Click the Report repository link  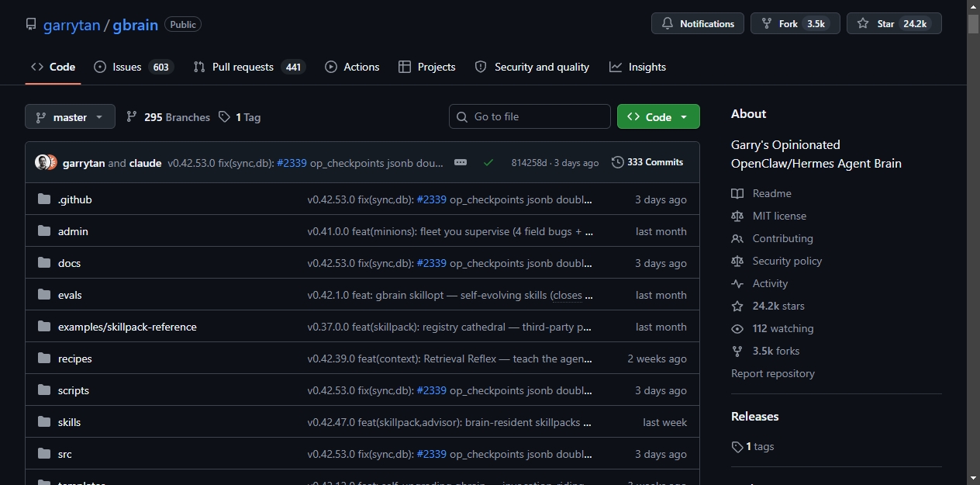click(773, 373)
